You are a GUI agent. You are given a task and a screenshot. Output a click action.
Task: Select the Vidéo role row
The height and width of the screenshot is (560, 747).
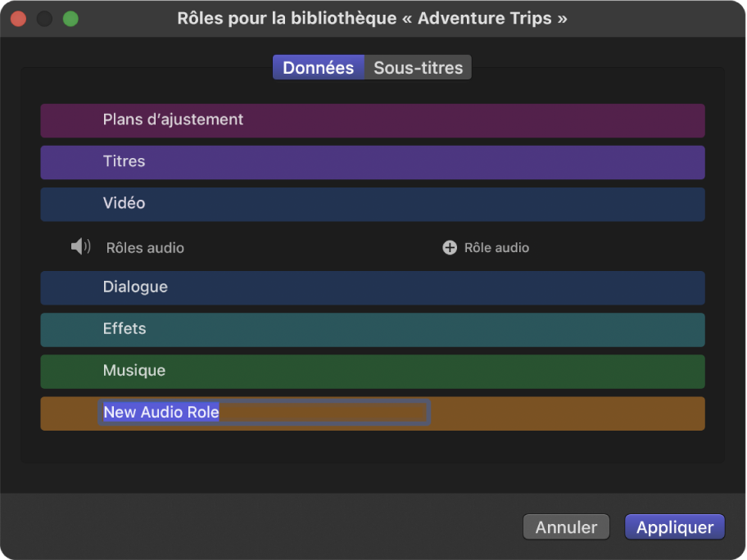(x=373, y=204)
